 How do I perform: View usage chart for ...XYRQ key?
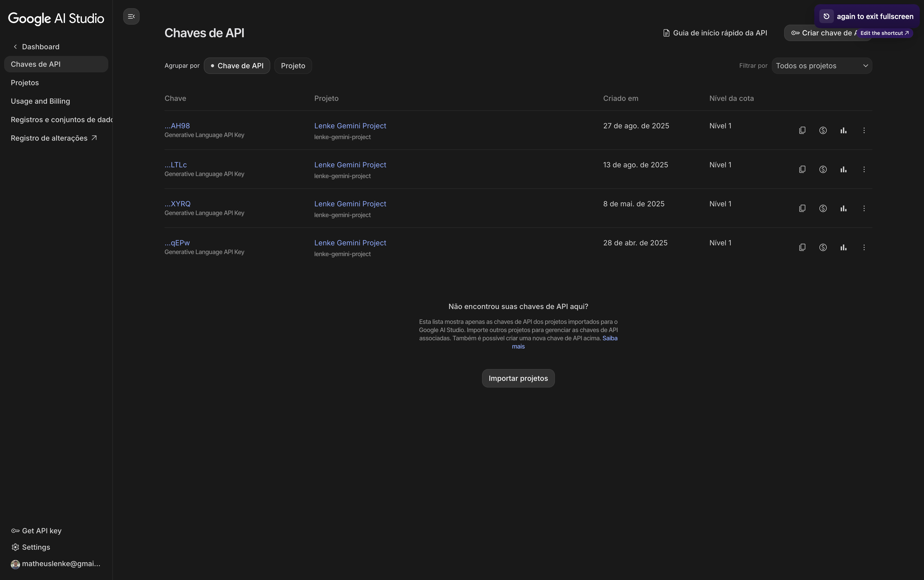click(x=843, y=208)
